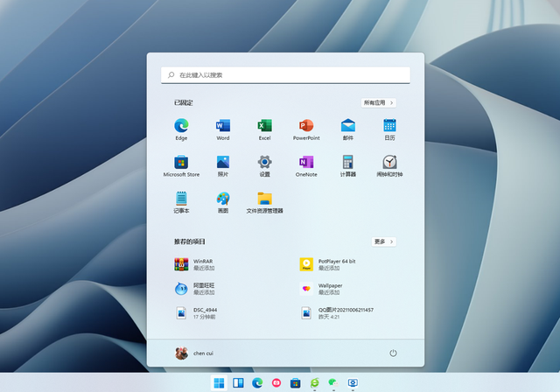Open recent file DSC_4944
The width and height of the screenshot is (560, 392).
[196, 313]
